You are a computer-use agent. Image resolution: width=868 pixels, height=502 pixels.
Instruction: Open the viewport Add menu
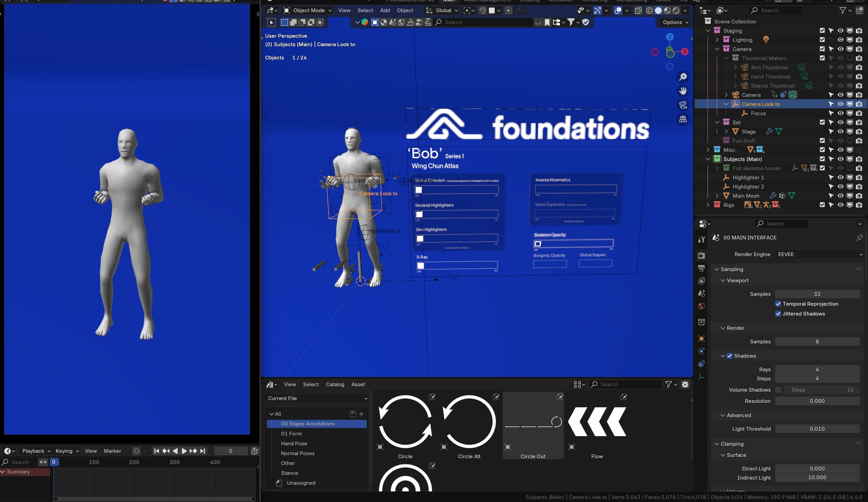[385, 11]
